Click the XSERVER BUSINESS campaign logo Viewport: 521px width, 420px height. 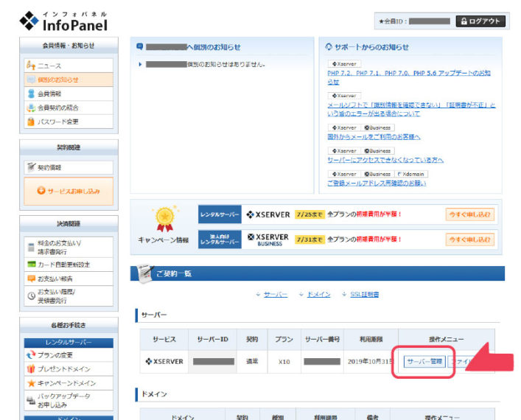click(x=268, y=239)
